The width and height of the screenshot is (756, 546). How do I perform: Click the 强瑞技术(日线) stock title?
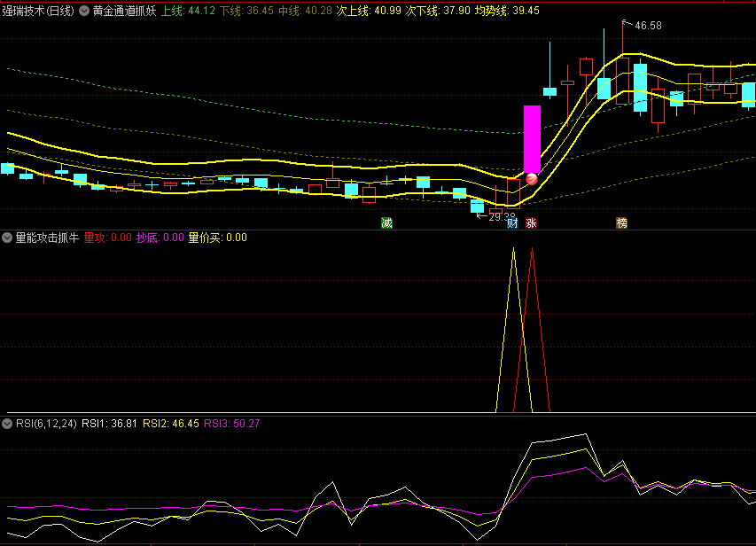38,11
